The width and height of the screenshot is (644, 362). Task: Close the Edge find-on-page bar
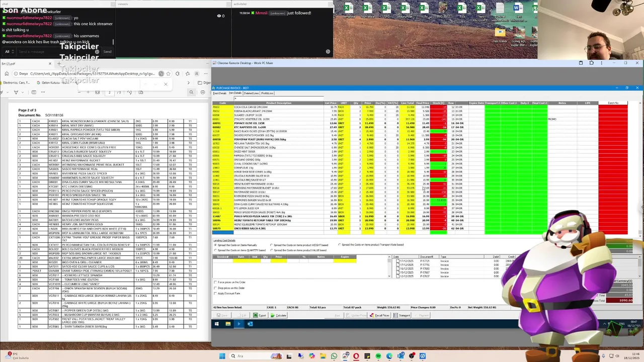pyautogui.click(x=166, y=84)
